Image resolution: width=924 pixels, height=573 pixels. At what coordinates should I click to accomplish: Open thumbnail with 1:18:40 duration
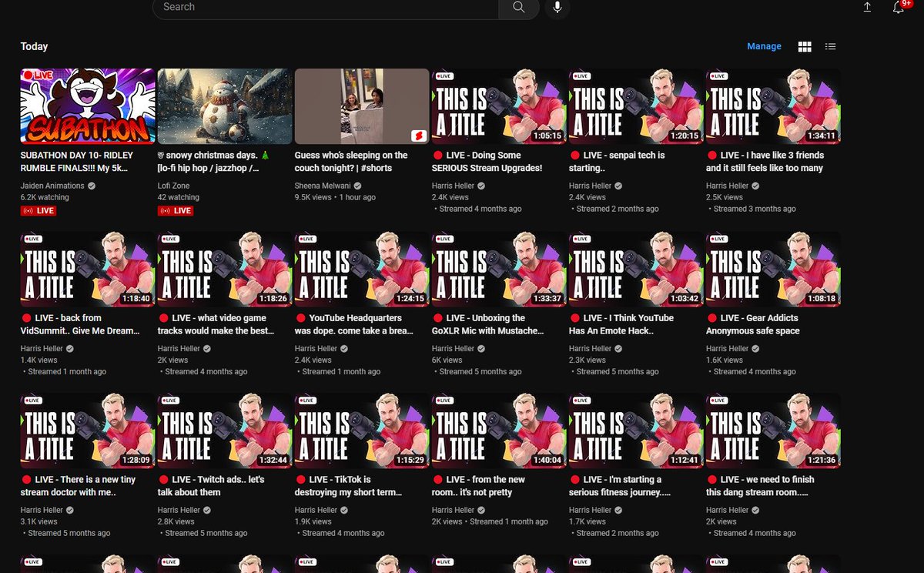87,269
